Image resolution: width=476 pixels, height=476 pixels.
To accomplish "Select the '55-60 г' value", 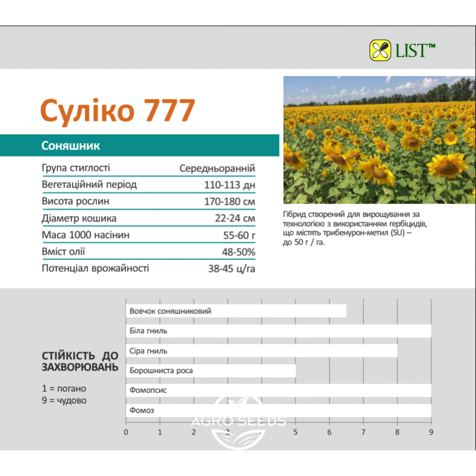I will click(240, 235).
